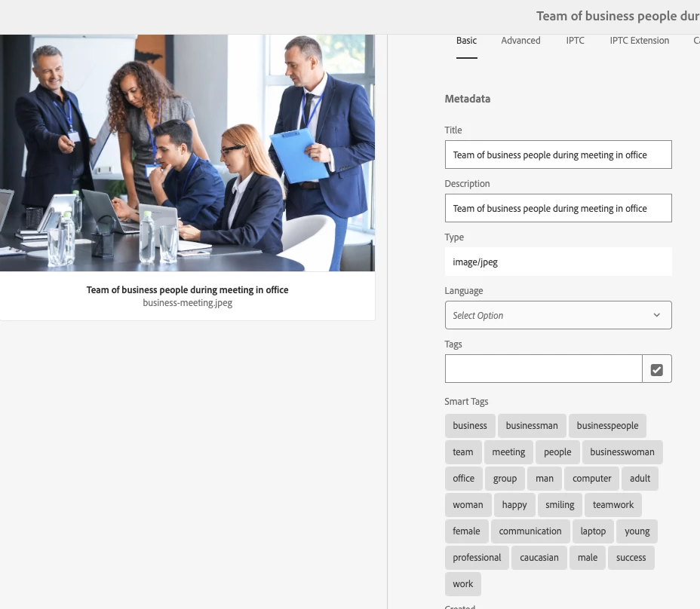
Task: Click the 'laptop' smart tag
Action: tap(593, 531)
